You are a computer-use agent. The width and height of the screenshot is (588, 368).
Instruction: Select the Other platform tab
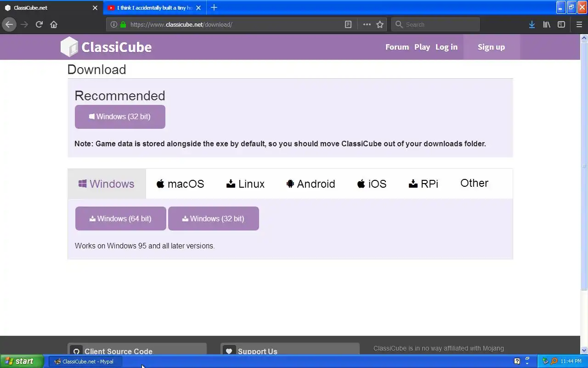click(474, 183)
